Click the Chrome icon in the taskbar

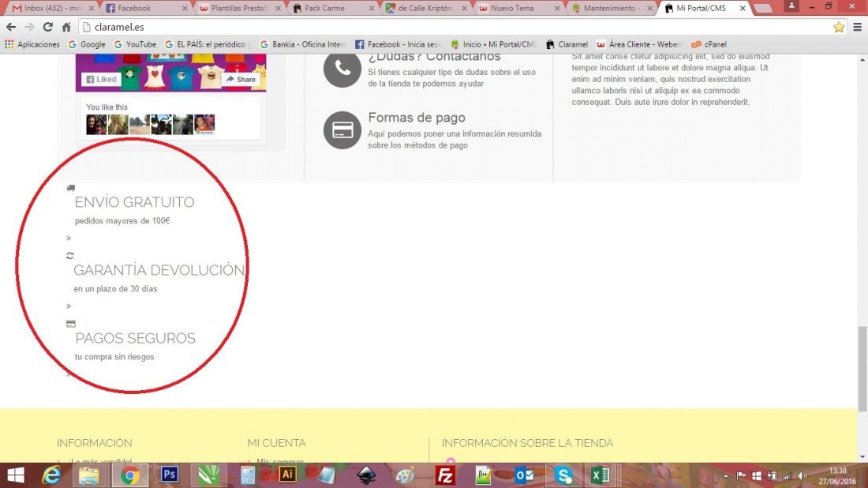(x=130, y=475)
